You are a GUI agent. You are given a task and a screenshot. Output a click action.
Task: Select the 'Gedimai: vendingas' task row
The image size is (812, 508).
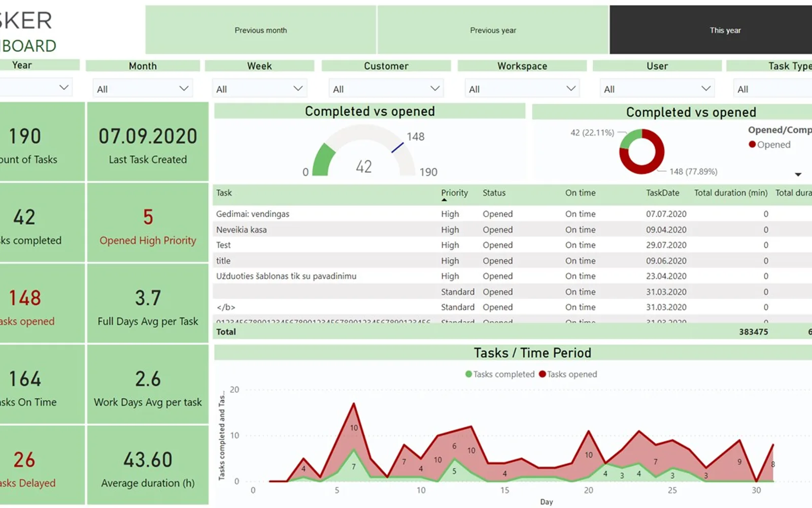513,214
